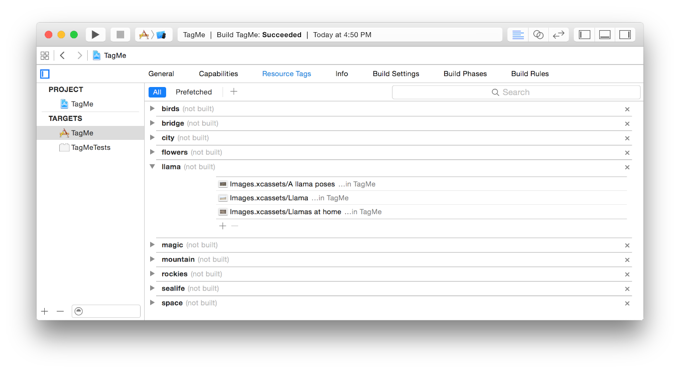680x373 pixels.
Task: Delete the magic tag
Action: [x=627, y=245]
